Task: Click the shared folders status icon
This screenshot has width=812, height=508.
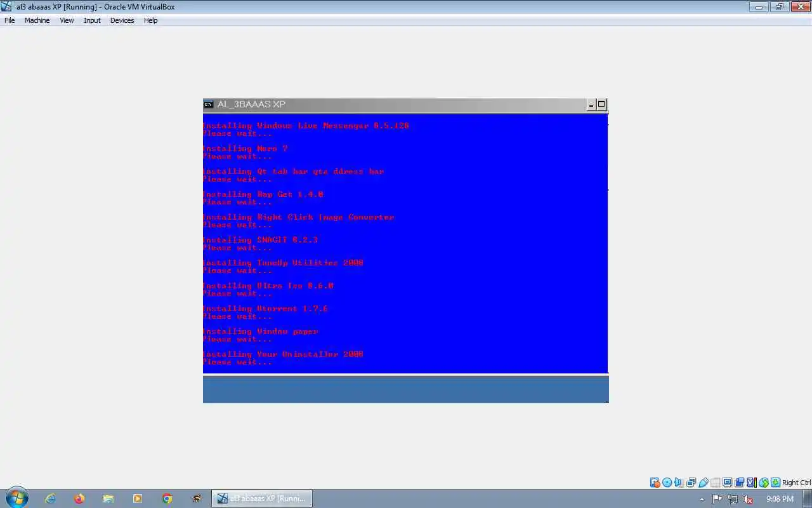Action: tap(716, 483)
